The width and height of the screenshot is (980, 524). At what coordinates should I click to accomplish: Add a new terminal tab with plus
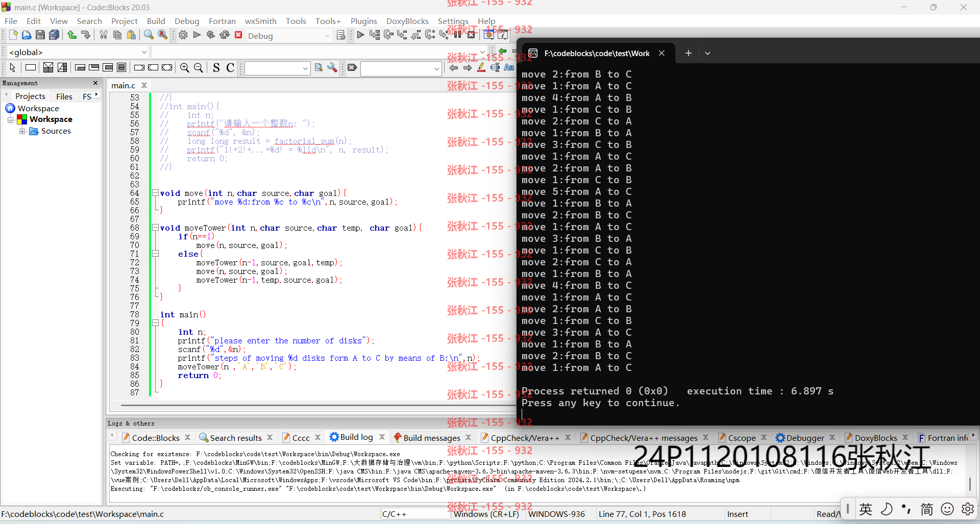pyautogui.click(x=688, y=53)
